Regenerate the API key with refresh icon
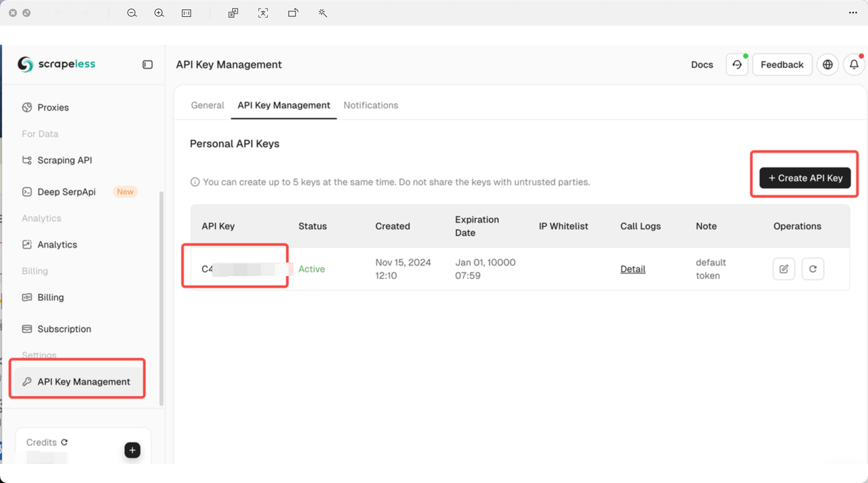 pyautogui.click(x=812, y=269)
